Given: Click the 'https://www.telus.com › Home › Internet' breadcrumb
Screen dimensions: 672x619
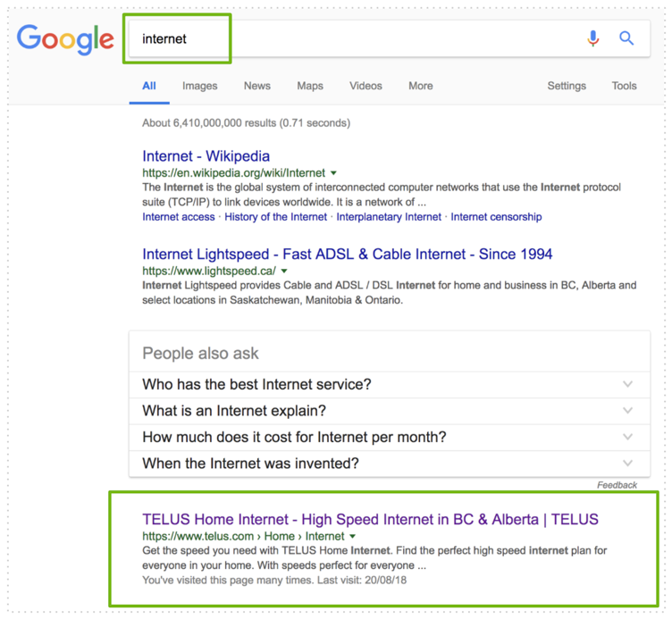Looking at the screenshot, I should [x=243, y=536].
